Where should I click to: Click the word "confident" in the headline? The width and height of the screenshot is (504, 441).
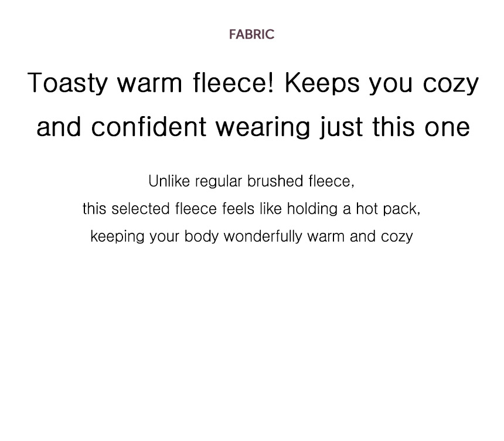149,127
